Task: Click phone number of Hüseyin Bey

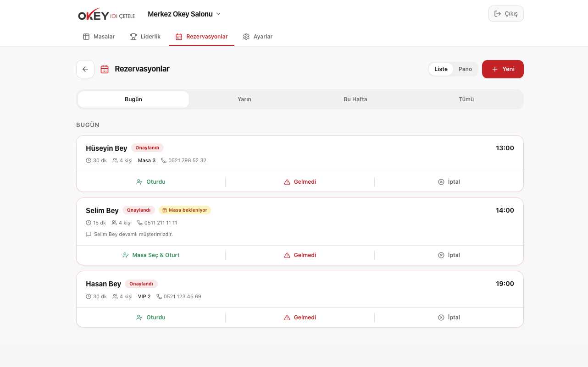Action: tap(187, 161)
